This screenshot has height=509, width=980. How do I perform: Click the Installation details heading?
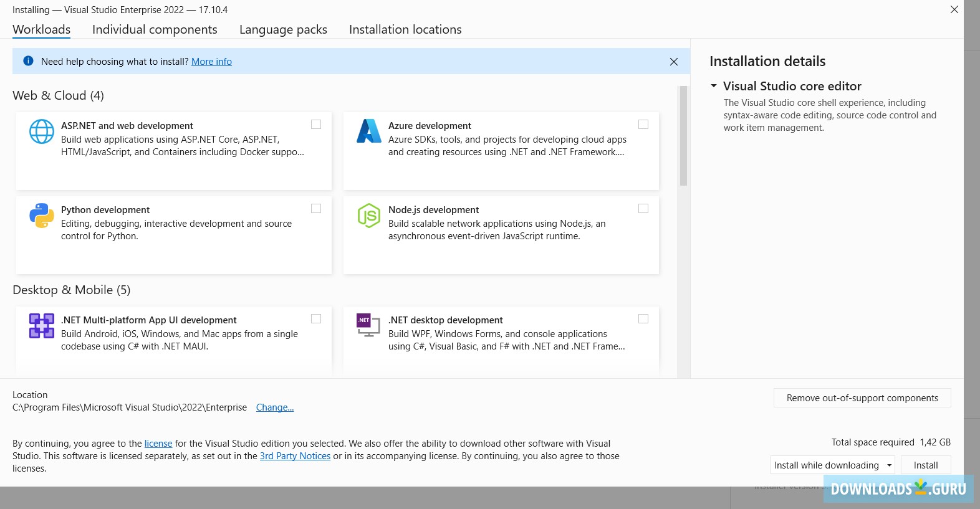coord(767,61)
